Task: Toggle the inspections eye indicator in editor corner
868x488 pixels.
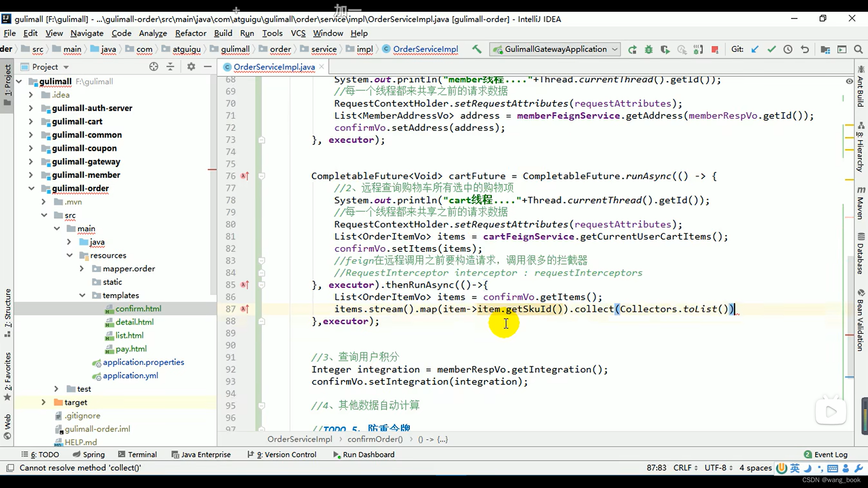Action: click(x=849, y=81)
